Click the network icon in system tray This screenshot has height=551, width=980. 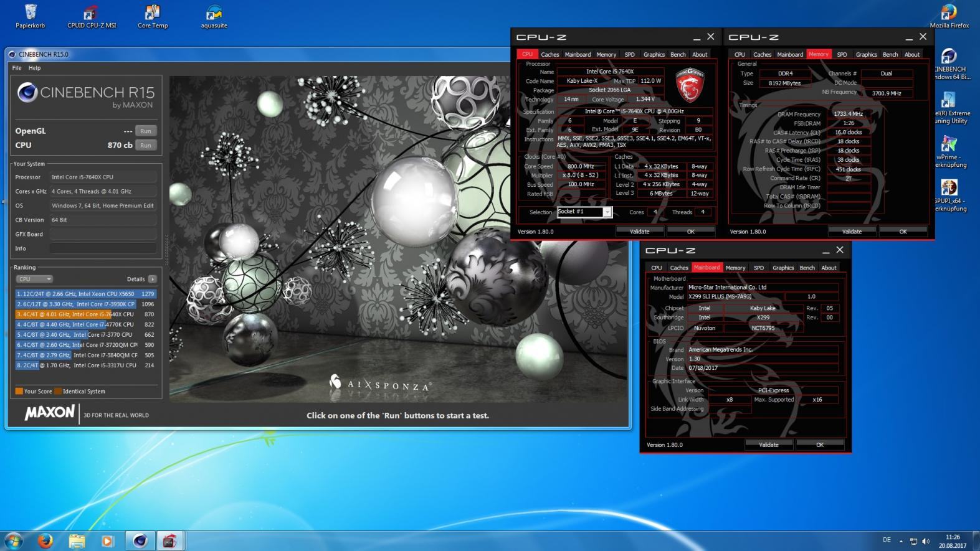point(913,541)
